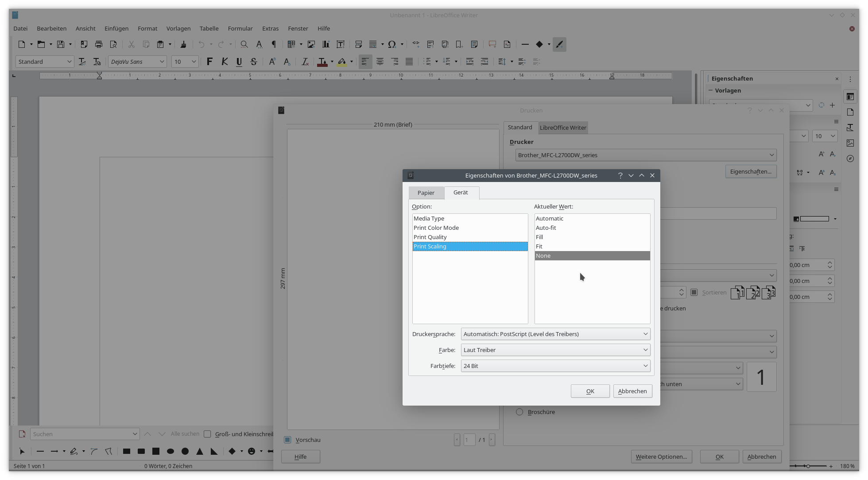The width and height of the screenshot is (868, 480).
Task: Click the font color swatch icon
Action: tap(322, 62)
